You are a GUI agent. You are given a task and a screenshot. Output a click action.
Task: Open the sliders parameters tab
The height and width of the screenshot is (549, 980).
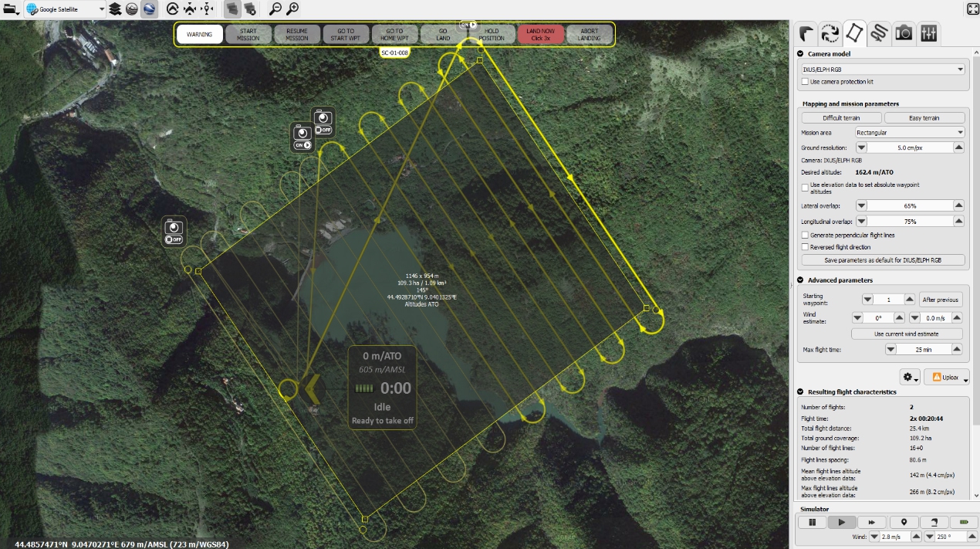coord(929,33)
